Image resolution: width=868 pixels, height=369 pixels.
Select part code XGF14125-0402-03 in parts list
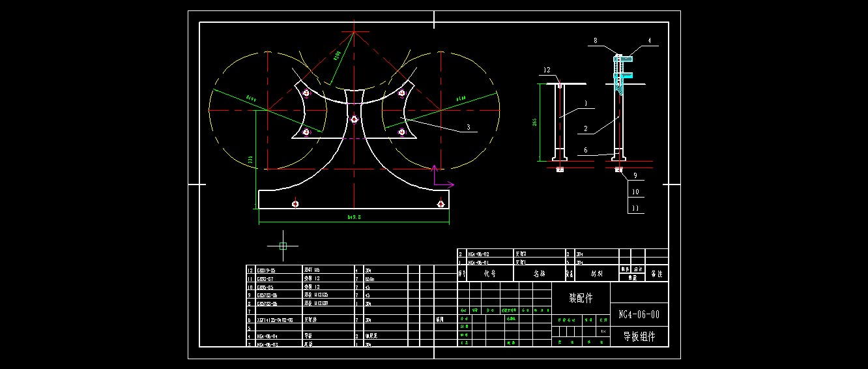[275, 320]
